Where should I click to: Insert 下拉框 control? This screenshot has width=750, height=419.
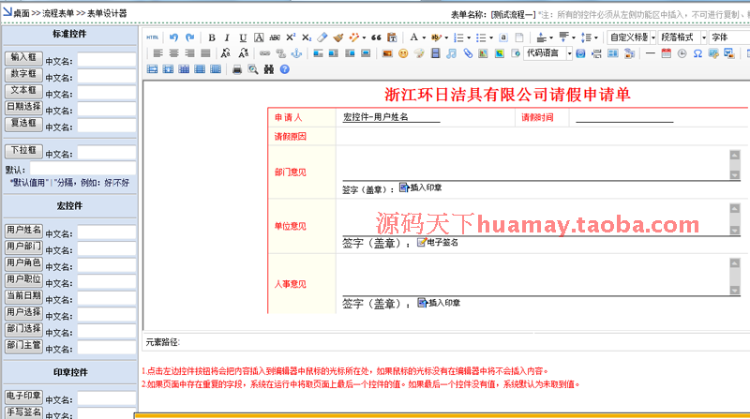click(x=23, y=151)
